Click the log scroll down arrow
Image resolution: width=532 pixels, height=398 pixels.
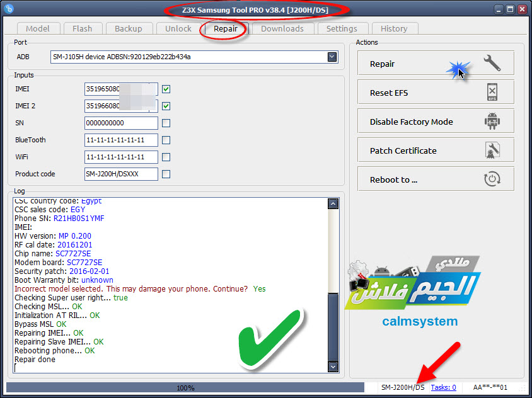(333, 367)
